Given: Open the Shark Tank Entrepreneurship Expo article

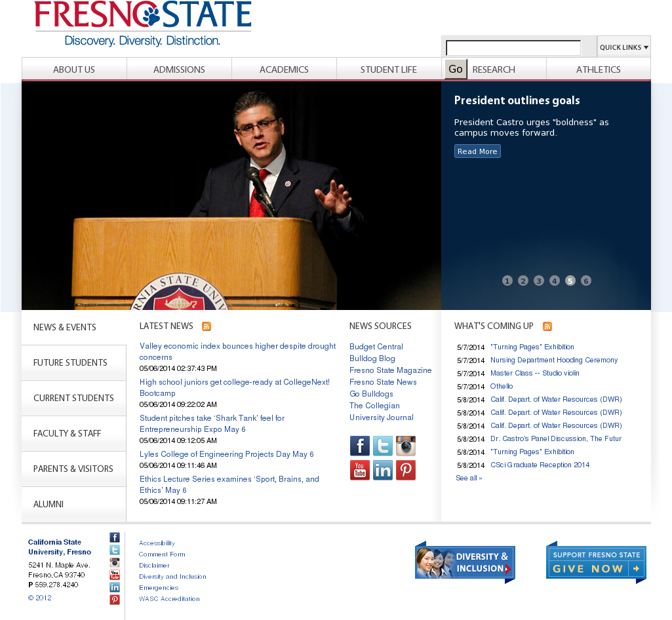Looking at the screenshot, I should (212, 423).
